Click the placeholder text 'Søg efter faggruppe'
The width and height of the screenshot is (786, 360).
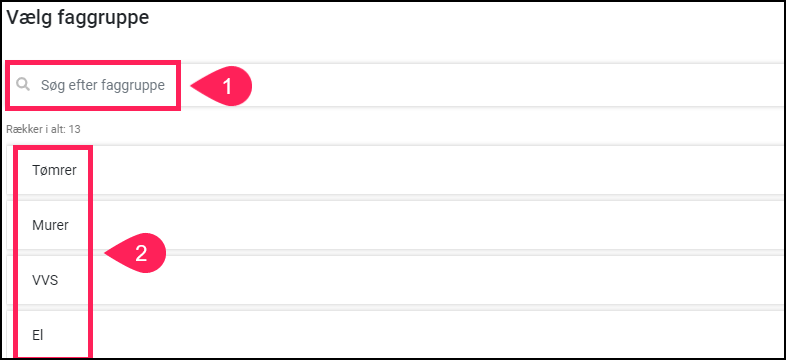click(103, 85)
